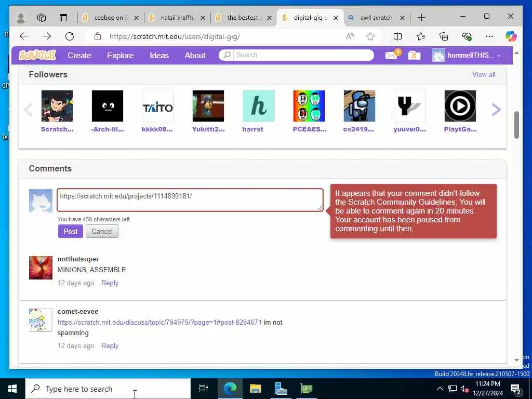The width and height of the screenshot is (532, 399).
Task: Click the page vertical scrollbar thumb
Action: (516, 125)
